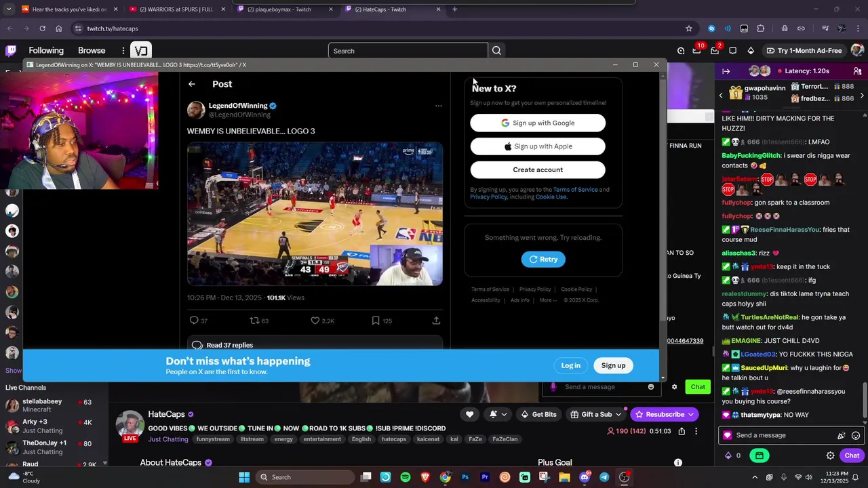Open Premiere Pro from the taskbar
This screenshot has width=868, height=488.
[x=485, y=477]
